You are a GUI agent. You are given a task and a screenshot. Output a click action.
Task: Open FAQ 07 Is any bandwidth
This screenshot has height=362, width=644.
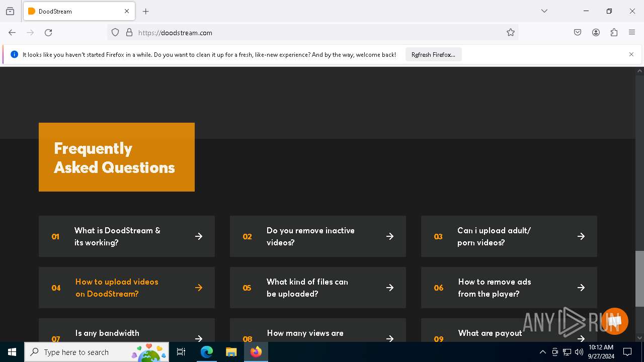(127, 330)
